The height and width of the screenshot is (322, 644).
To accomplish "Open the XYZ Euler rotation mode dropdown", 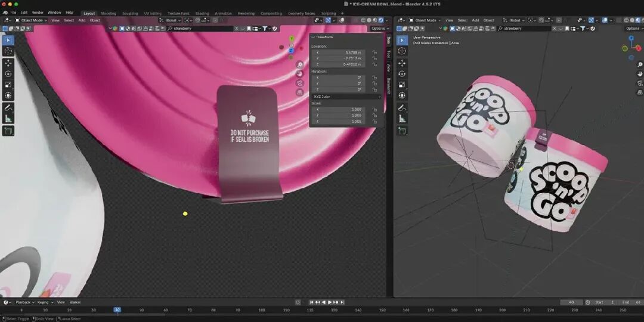I will click(346, 97).
